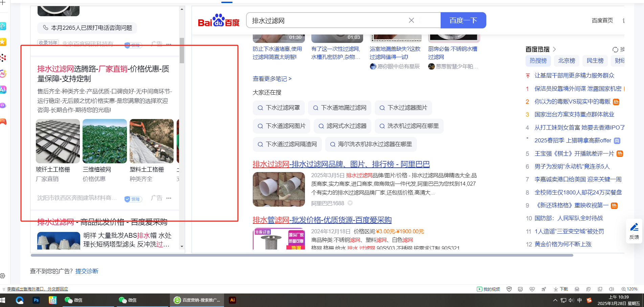Toggle the 中 input language indicator
The height and width of the screenshot is (307, 644).
click(x=580, y=300)
